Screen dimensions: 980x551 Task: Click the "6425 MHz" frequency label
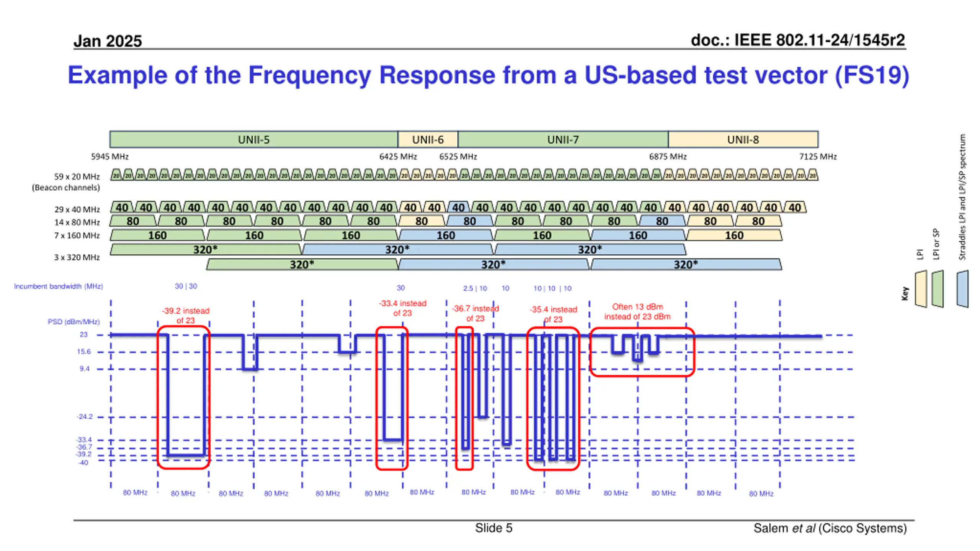[398, 157]
